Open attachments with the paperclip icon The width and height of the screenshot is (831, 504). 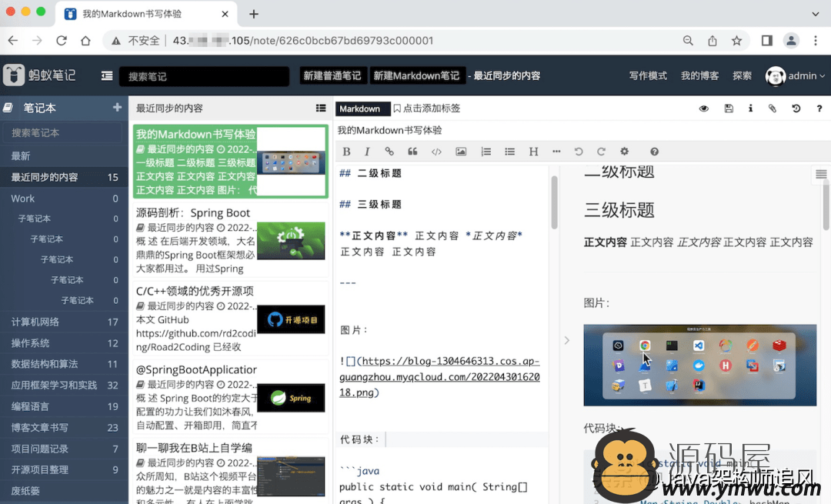tap(773, 108)
